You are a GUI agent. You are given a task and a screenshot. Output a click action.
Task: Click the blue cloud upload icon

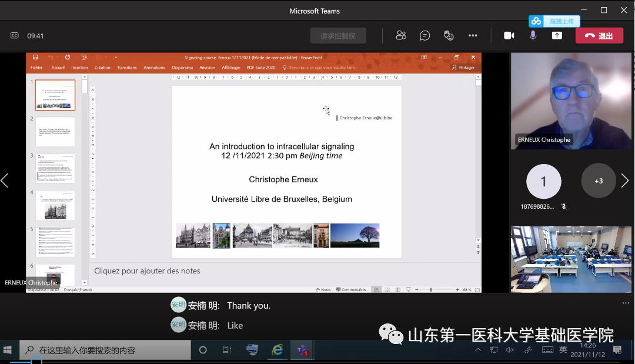tap(536, 21)
